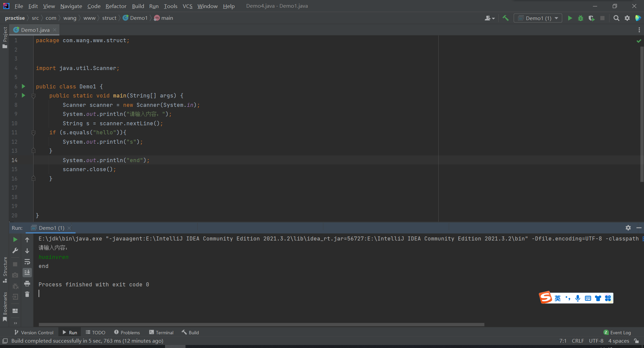Stop the process in the Run panel
The image size is (644, 348).
(15, 264)
